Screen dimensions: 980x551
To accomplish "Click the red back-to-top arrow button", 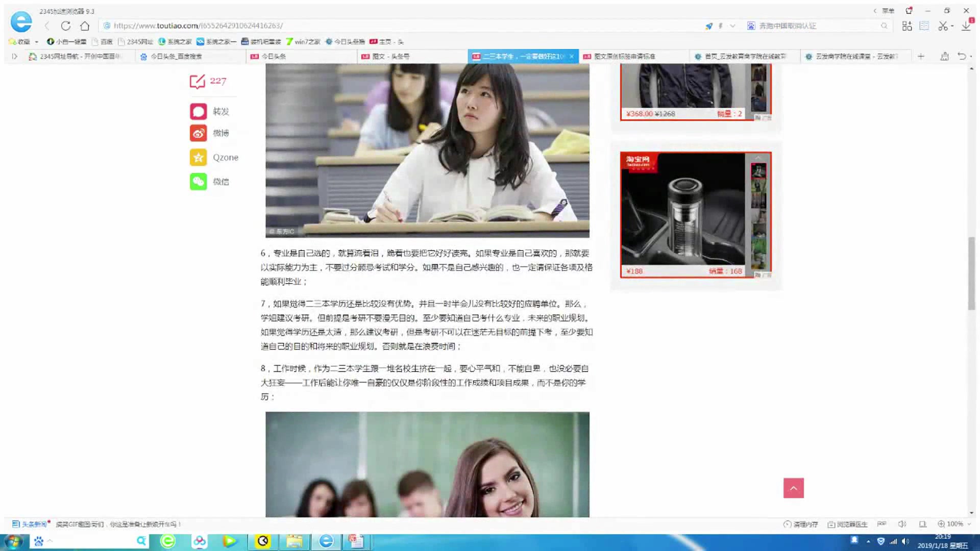I will point(793,488).
